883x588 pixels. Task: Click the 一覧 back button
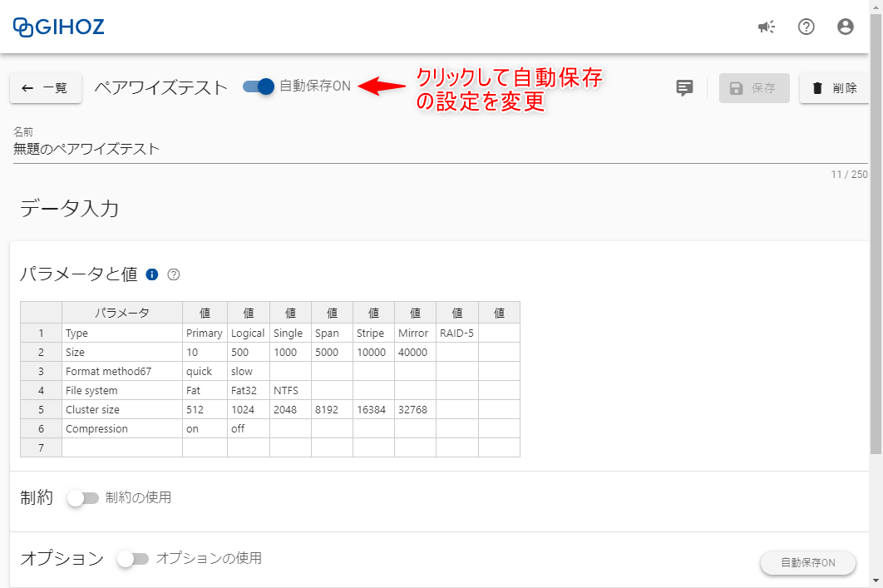[46, 88]
